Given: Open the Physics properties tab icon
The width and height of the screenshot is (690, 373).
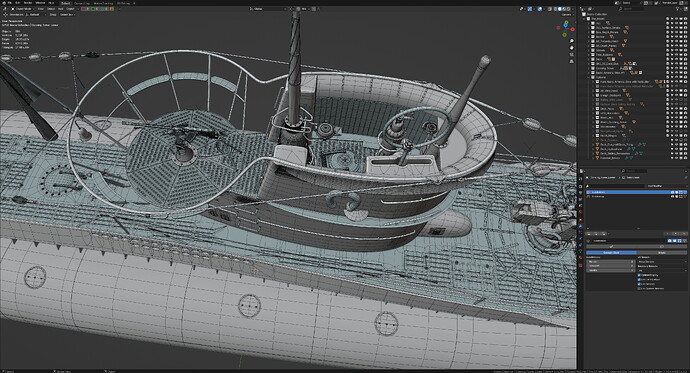Looking at the screenshot, I should [580, 238].
